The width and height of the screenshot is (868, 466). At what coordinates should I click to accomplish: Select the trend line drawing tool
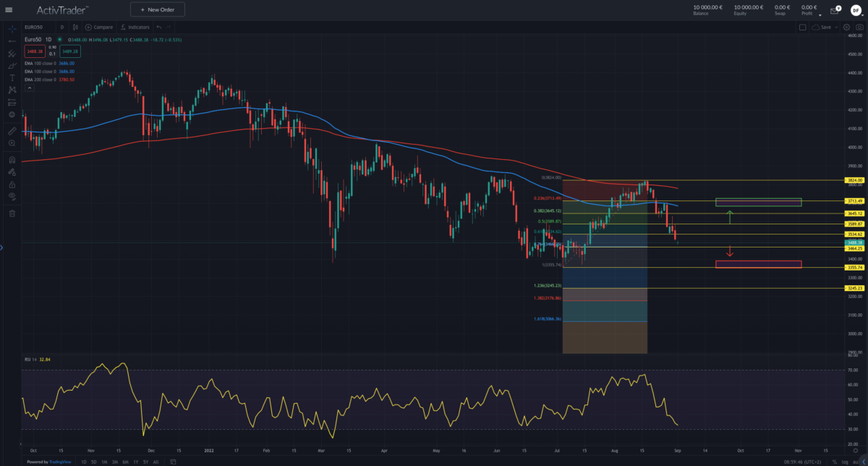coord(12,41)
